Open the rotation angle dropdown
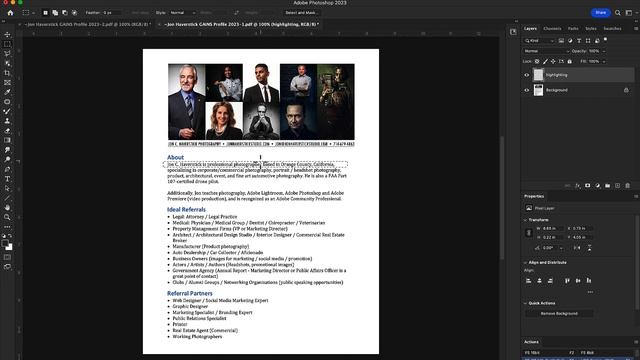 click(561, 248)
